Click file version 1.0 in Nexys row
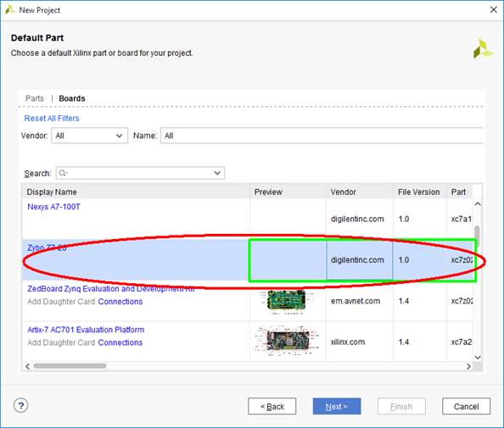Viewport: 504px width, 428px height. pyautogui.click(x=404, y=219)
